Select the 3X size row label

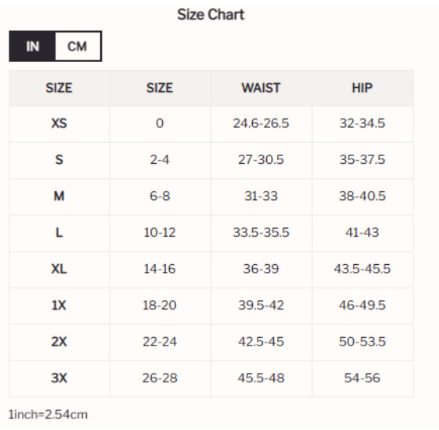pyautogui.click(x=59, y=378)
